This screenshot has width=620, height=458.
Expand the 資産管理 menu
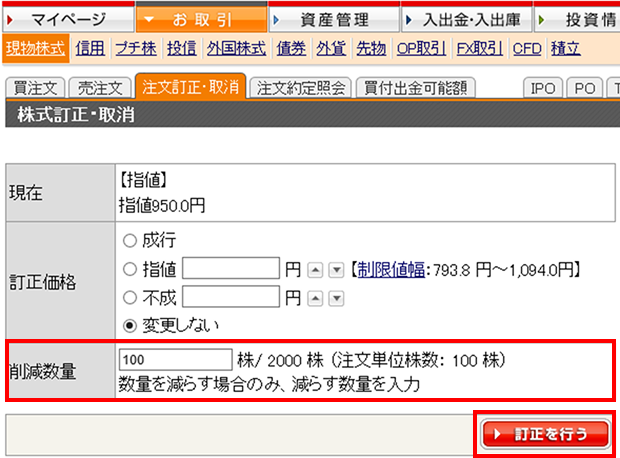[333, 19]
